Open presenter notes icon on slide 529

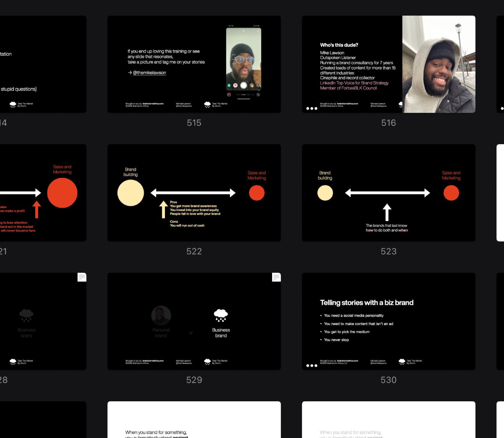click(276, 277)
